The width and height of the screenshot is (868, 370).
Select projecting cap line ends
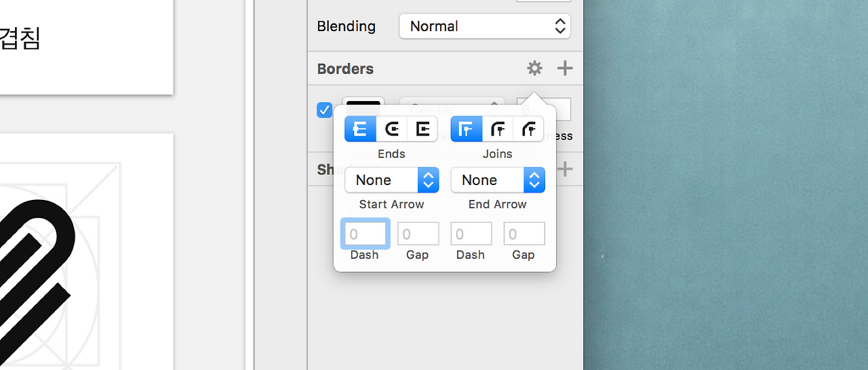pyautogui.click(x=422, y=129)
